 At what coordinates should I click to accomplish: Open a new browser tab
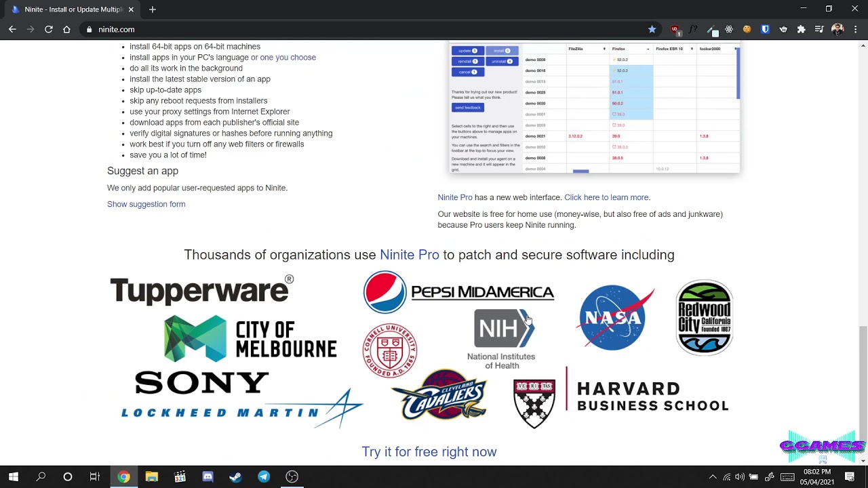152,9
